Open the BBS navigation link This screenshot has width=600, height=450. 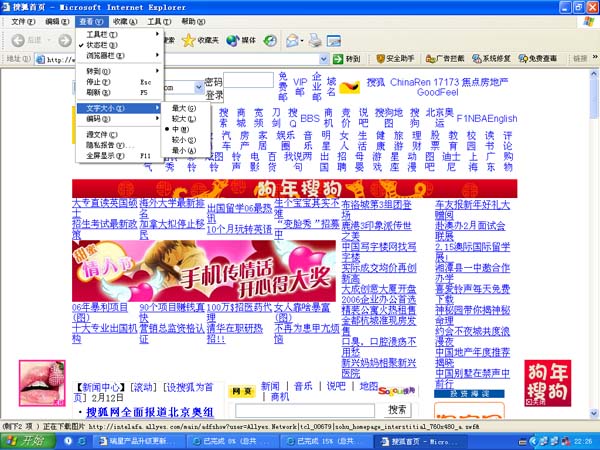(310, 118)
